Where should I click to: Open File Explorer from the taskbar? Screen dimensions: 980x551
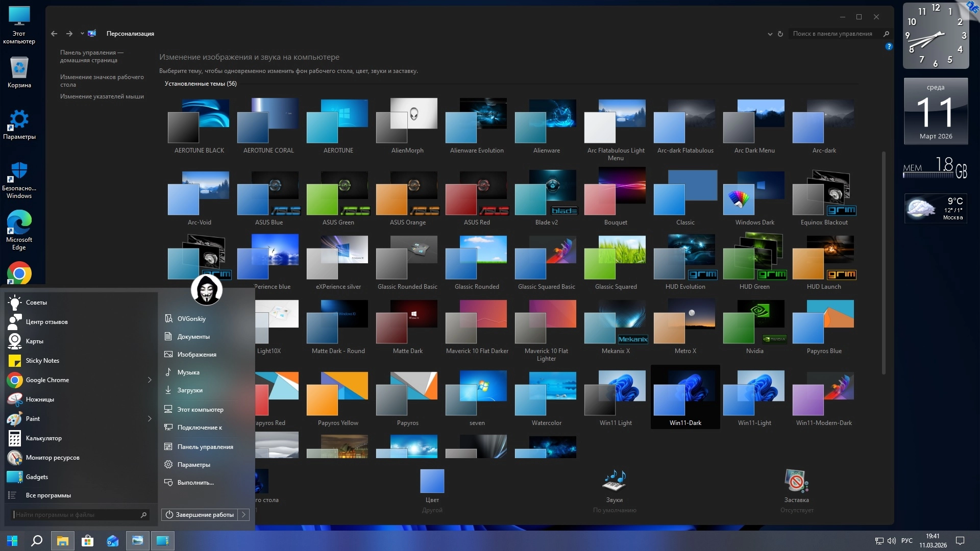pos(63,541)
